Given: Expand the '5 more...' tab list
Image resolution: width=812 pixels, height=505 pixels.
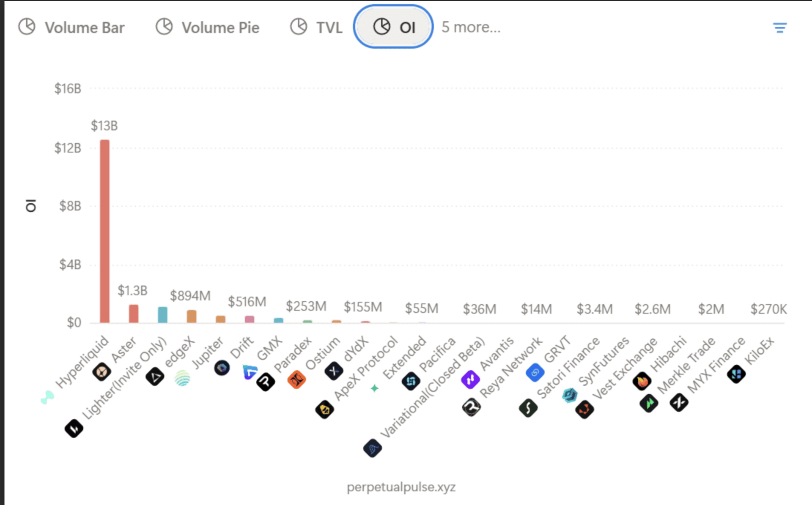Looking at the screenshot, I should click(x=471, y=27).
